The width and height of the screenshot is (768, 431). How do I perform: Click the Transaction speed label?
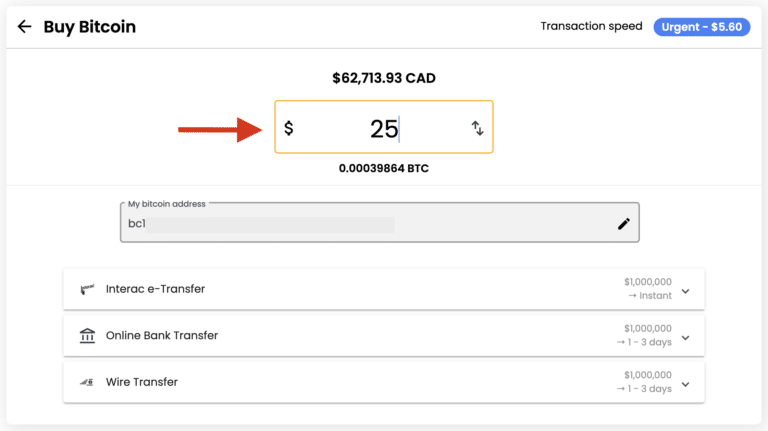pyautogui.click(x=591, y=27)
